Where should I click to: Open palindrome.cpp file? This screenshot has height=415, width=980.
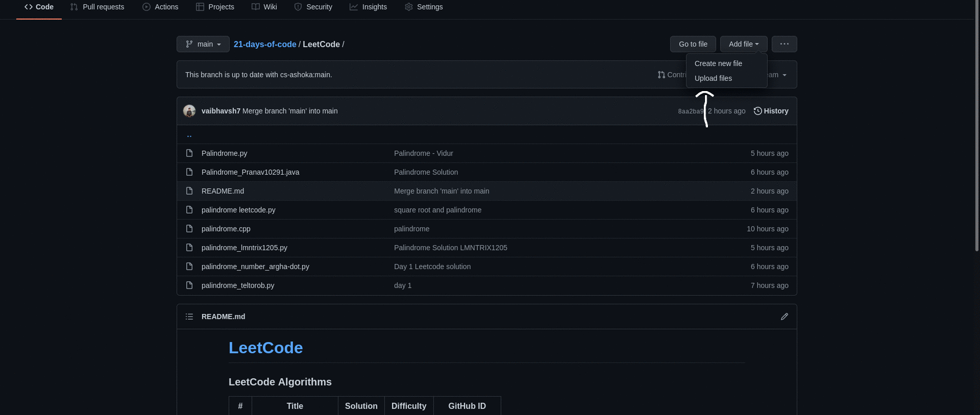pos(226,229)
